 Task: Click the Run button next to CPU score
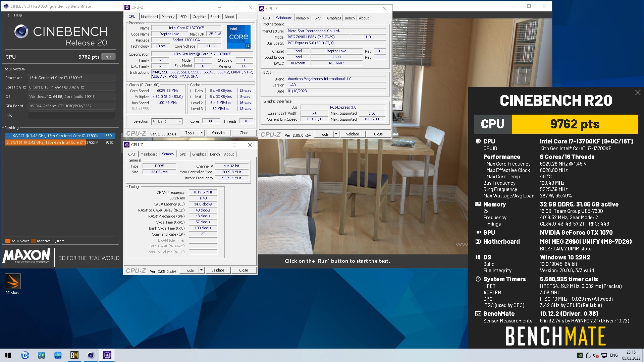(x=108, y=57)
